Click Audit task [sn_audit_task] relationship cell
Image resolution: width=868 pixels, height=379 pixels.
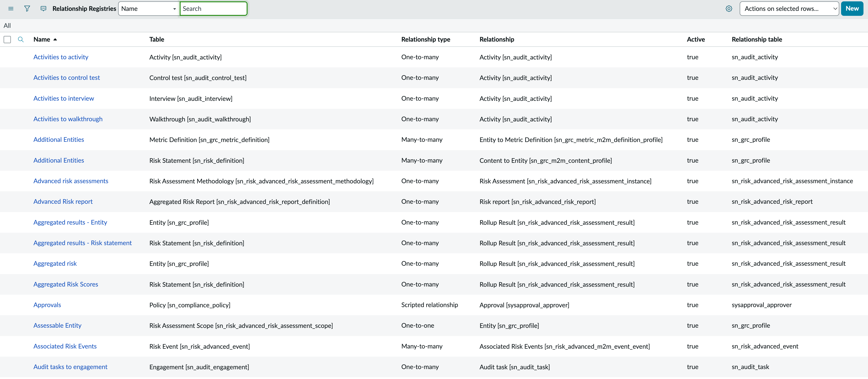pos(515,367)
